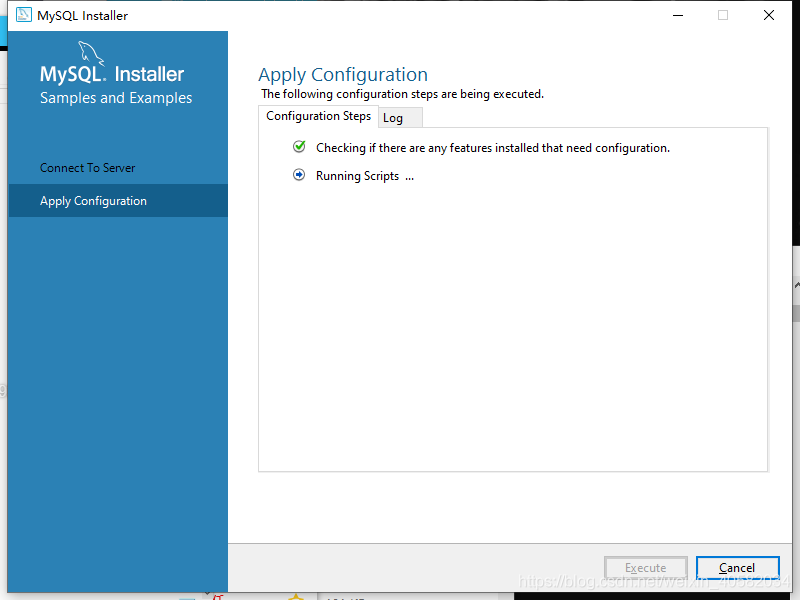Click the 'Checking if there are any features' step text
Viewport: 800px width, 600px height.
tap(493, 148)
